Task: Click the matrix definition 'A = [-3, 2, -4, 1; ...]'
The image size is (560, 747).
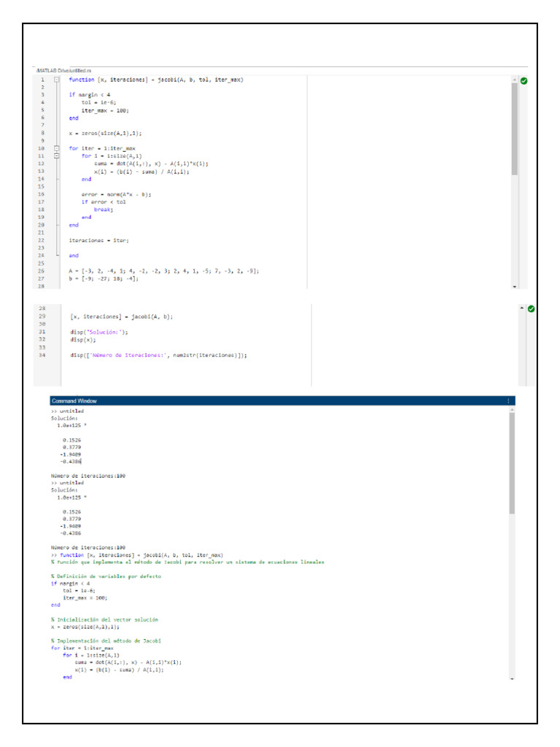Action: coord(164,271)
